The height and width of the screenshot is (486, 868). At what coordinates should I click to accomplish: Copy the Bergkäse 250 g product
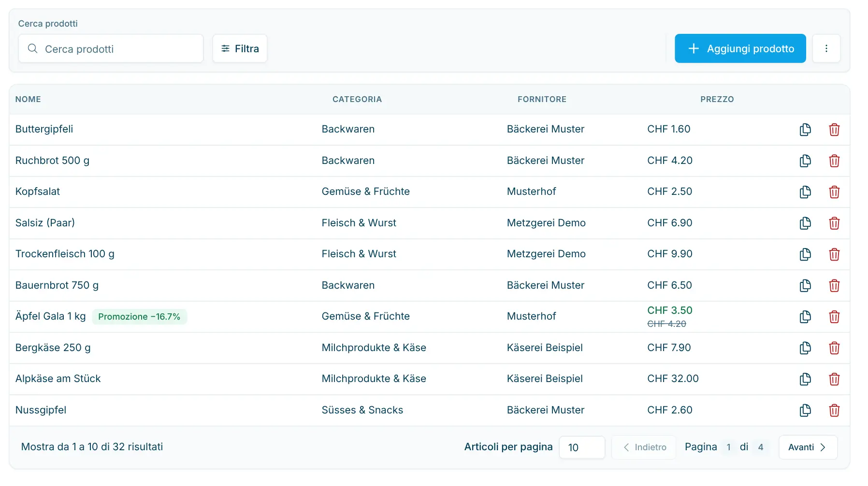(x=805, y=348)
